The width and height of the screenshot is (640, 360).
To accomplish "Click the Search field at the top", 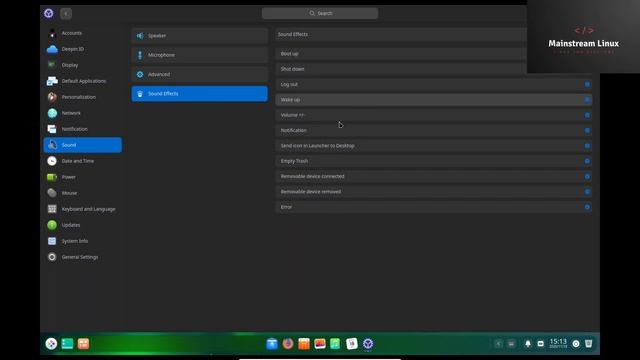I will (320, 13).
